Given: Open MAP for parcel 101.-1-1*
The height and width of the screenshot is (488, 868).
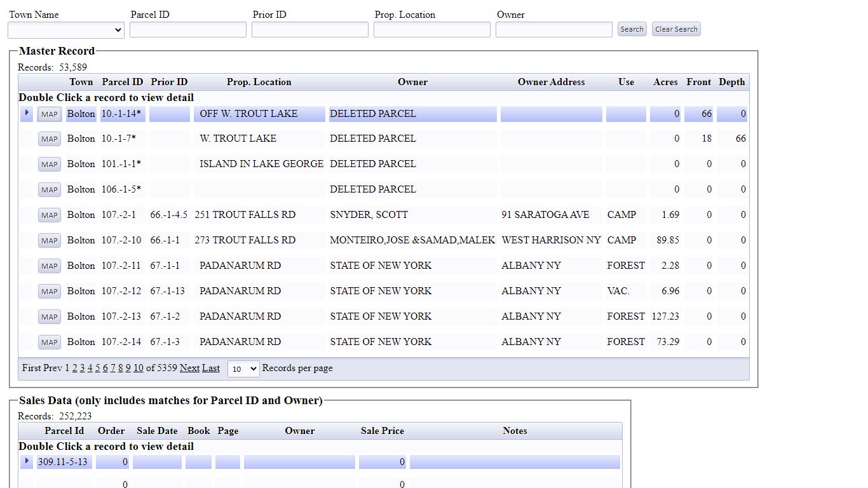Looking at the screenshot, I should (x=50, y=165).
